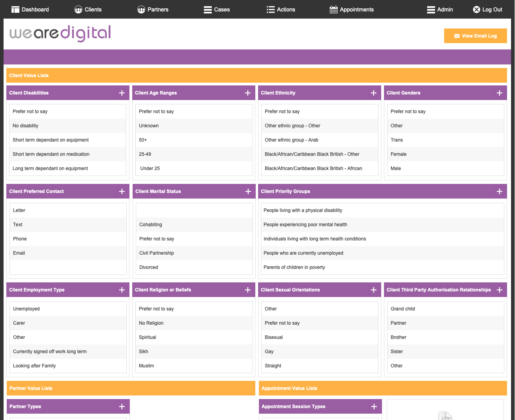Screen dimensions: 515x420
Task: Add a new Client Preferred Contact value
Action: [122, 191]
